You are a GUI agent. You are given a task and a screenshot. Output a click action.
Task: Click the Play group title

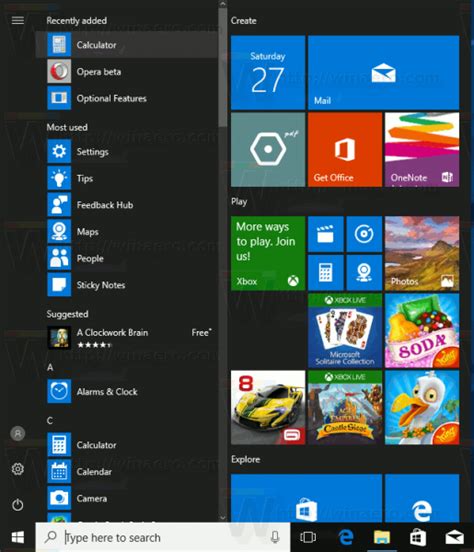[x=239, y=201]
